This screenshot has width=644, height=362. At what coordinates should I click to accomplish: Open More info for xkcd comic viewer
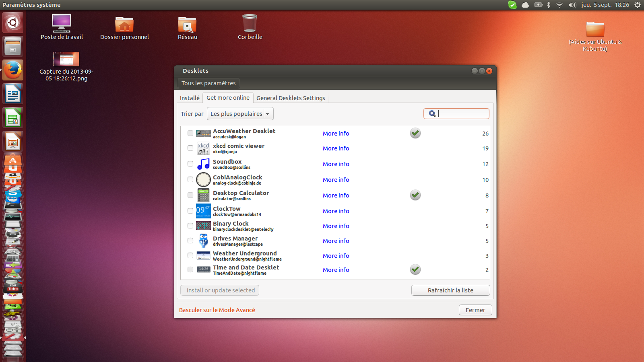pos(336,148)
